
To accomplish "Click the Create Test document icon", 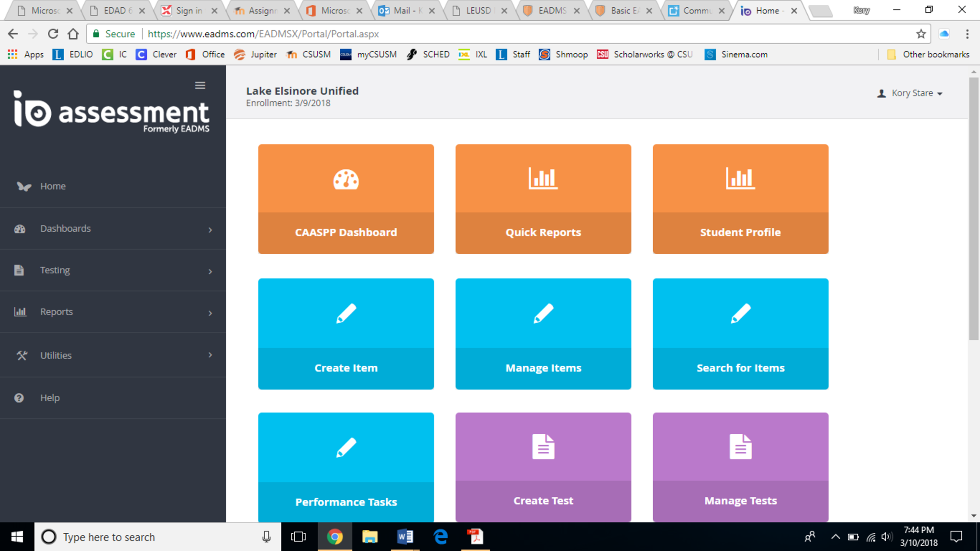I will (543, 447).
